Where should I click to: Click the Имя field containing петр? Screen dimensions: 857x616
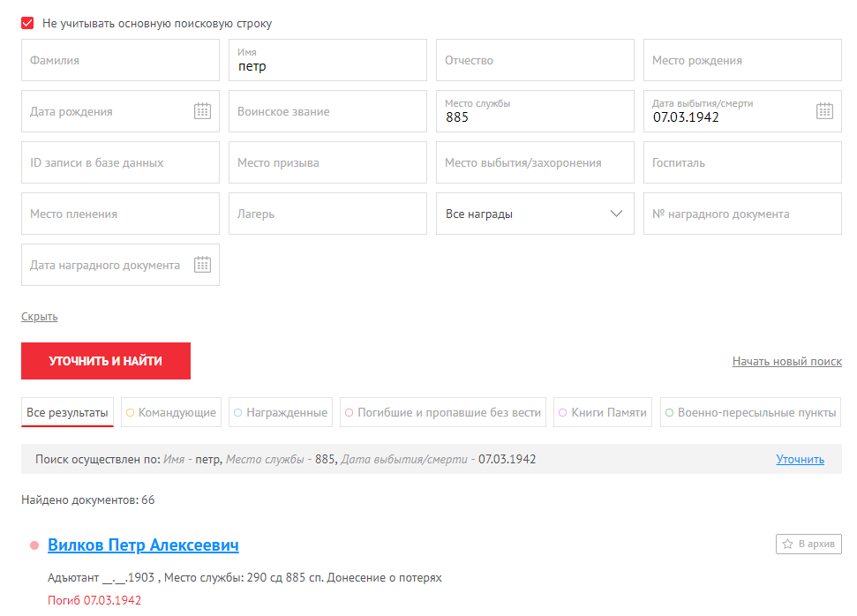(x=327, y=60)
